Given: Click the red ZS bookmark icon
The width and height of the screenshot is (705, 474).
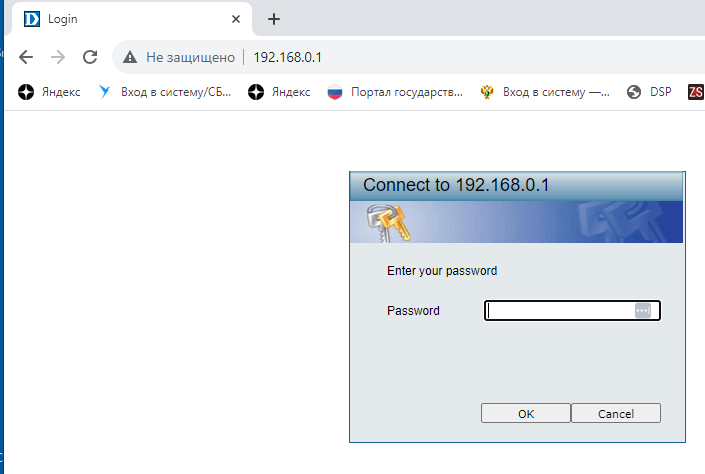Looking at the screenshot, I should click(x=696, y=92).
